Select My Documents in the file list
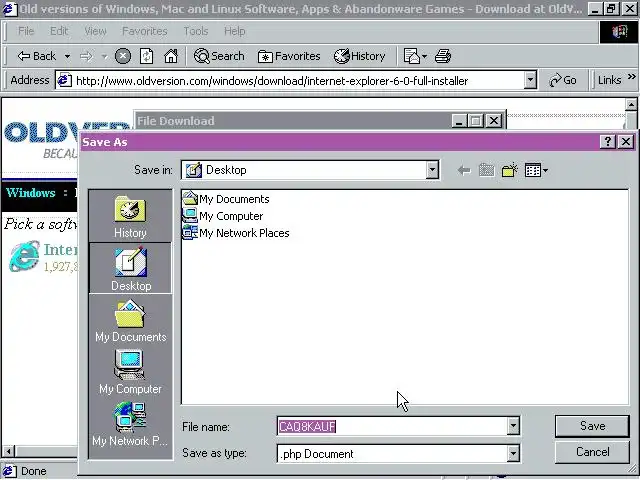 click(226, 199)
